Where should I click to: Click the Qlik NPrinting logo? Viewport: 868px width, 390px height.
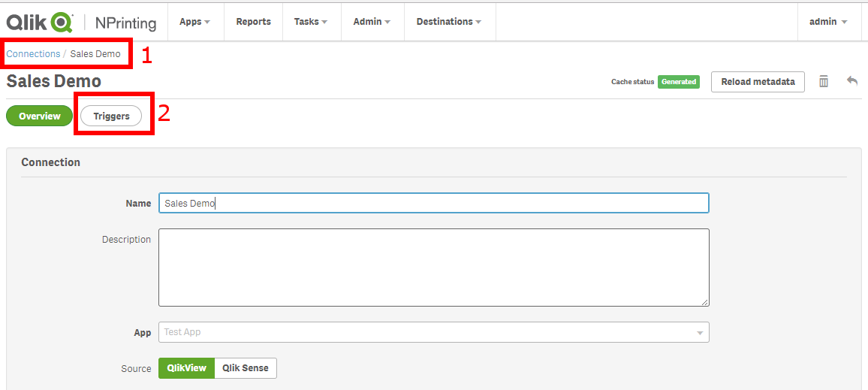coord(81,22)
